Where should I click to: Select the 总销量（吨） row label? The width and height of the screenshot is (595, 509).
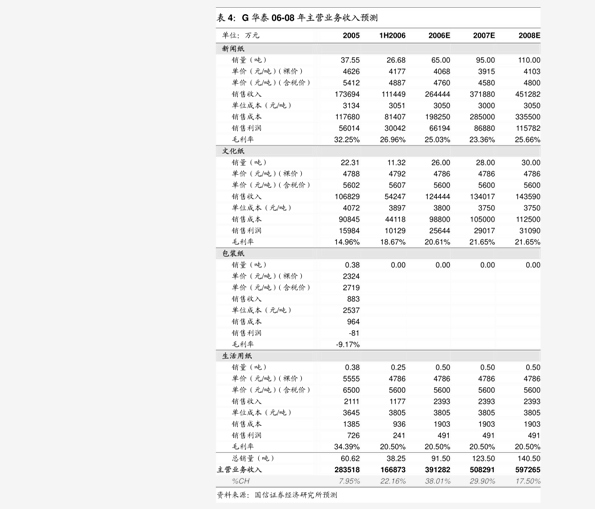252,458
